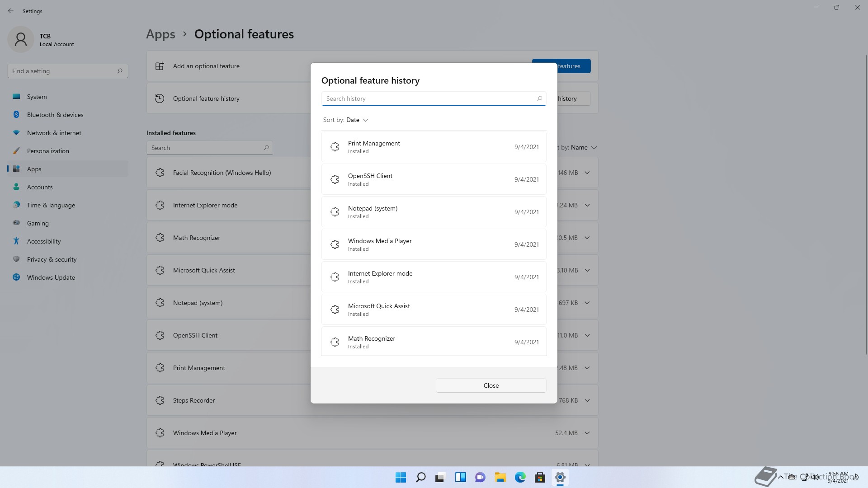Open taskbar Search
Viewport: 868px width, 488px height.
point(420,477)
